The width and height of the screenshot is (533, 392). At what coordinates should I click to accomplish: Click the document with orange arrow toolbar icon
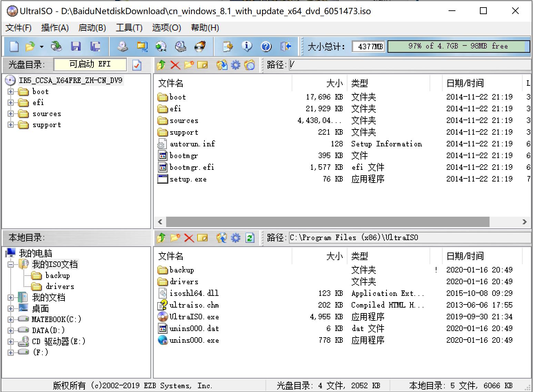(228, 46)
